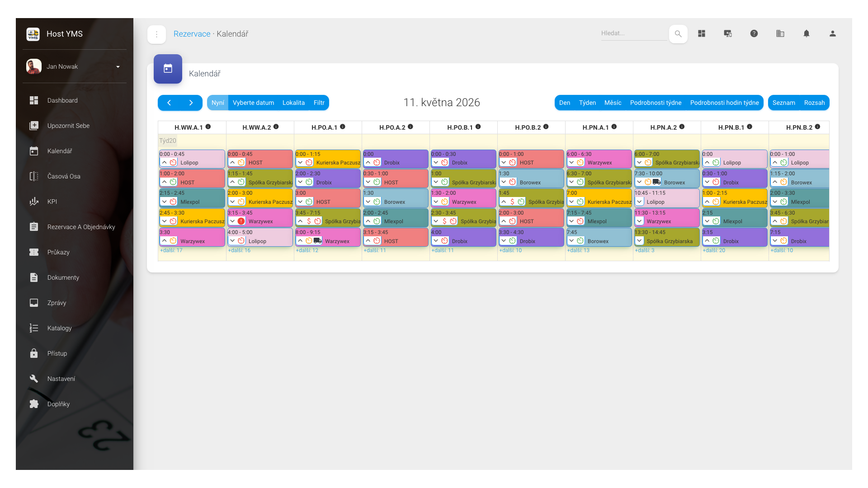This screenshot has height=488, width=868.
Task: Show +další: 20 under H.PN.B.1
Action: 714,250
